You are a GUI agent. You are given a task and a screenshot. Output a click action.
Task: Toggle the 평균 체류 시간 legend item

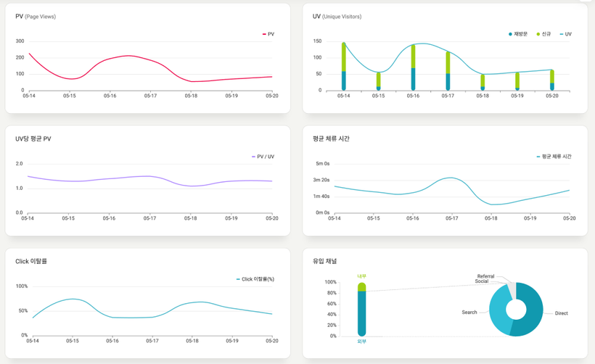click(x=554, y=157)
